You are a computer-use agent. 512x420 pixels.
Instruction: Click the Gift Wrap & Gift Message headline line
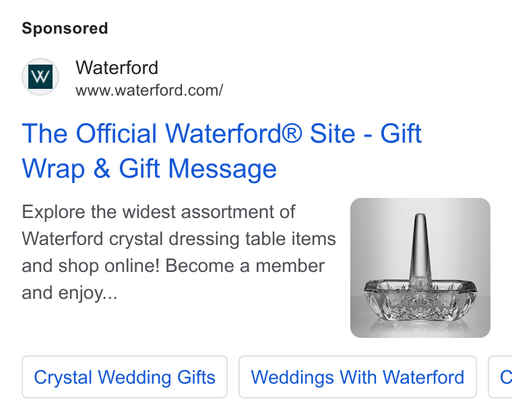(150, 169)
